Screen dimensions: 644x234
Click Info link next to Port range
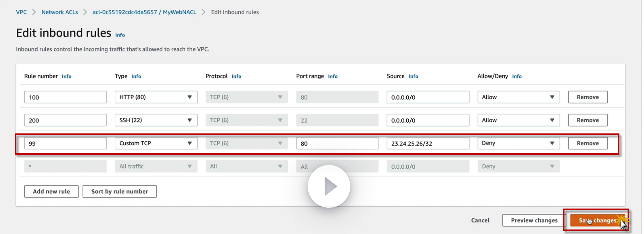pos(332,76)
